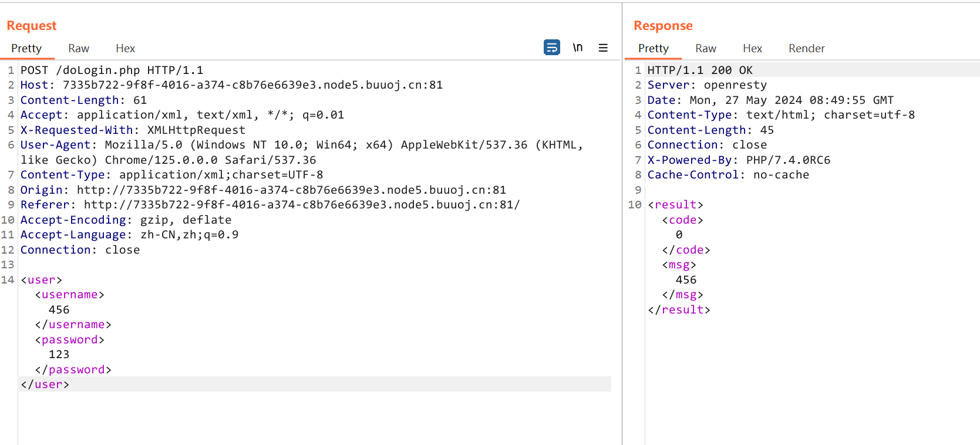Image resolution: width=980 pixels, height=445 pixels.
Task: Click line number 10 in response gutter
Action: [x=635, y=204]
